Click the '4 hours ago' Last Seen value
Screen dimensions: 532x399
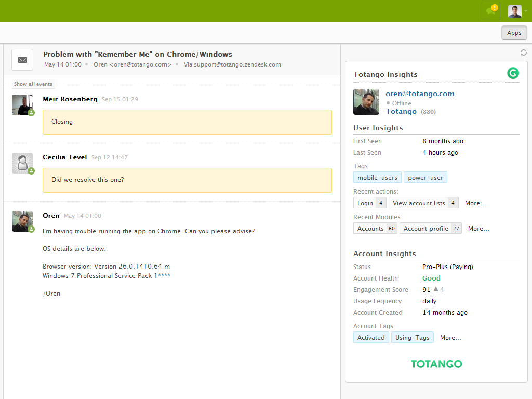440,153
